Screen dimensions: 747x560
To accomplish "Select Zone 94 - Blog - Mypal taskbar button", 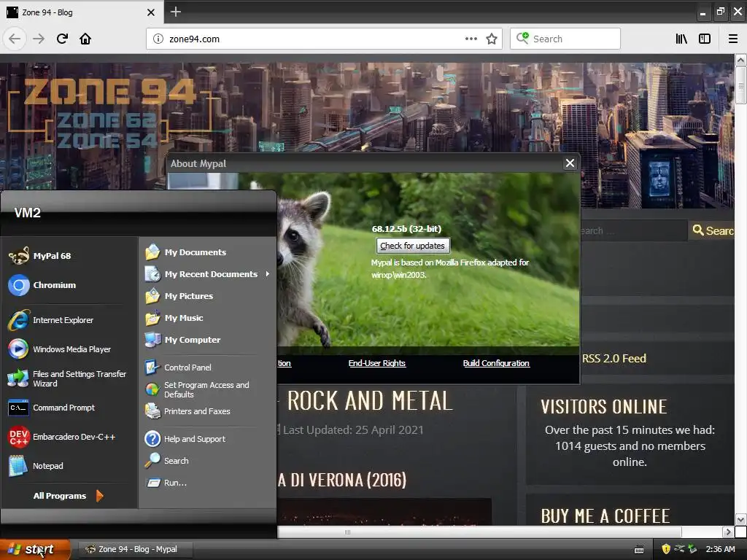I will click(135, 549).
